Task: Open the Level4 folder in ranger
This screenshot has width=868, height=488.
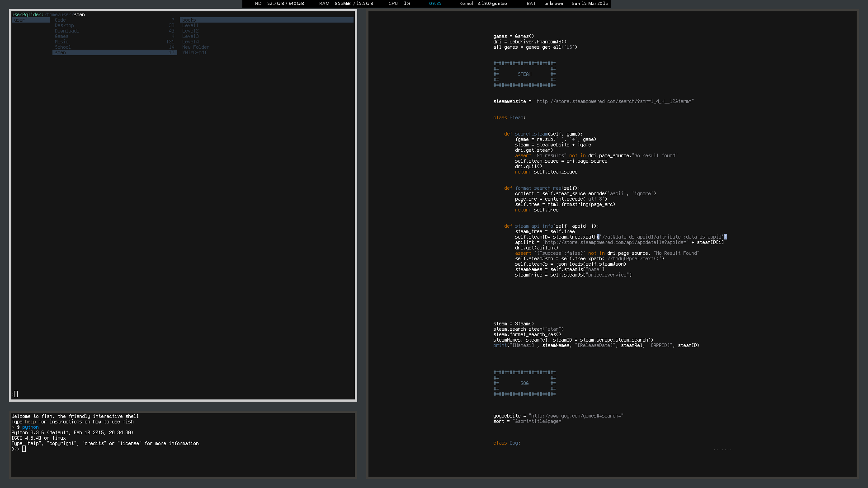Action: coord(190,42)
